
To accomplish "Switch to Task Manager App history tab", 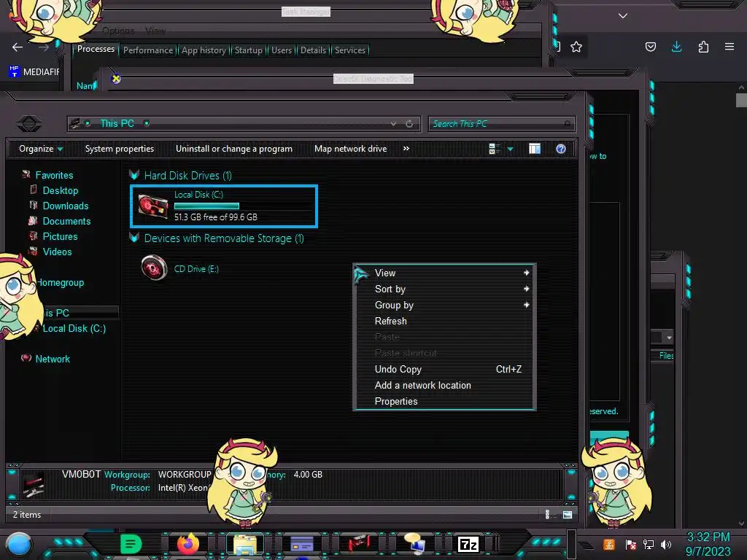I will (204, 50).
